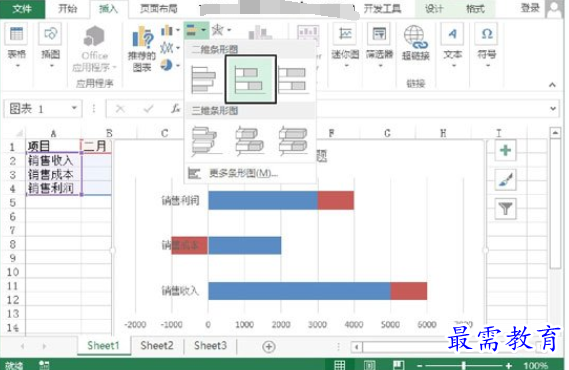Image resolution: width=569 pixels, height=370 pixels.
Task: Select the 插入 ribbon tab
Action: [108, 9]
